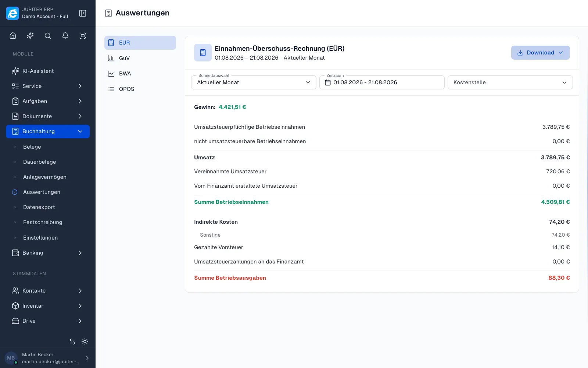This screenshot has width=588, height=368.
Task: Click the Sonstige sub-row
Action: (x=382, y=235)
